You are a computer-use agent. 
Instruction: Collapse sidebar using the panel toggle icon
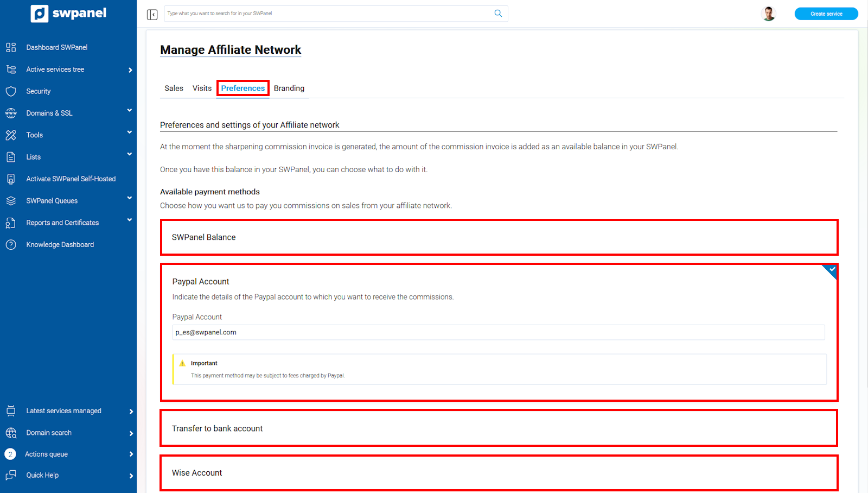point(152,14)
